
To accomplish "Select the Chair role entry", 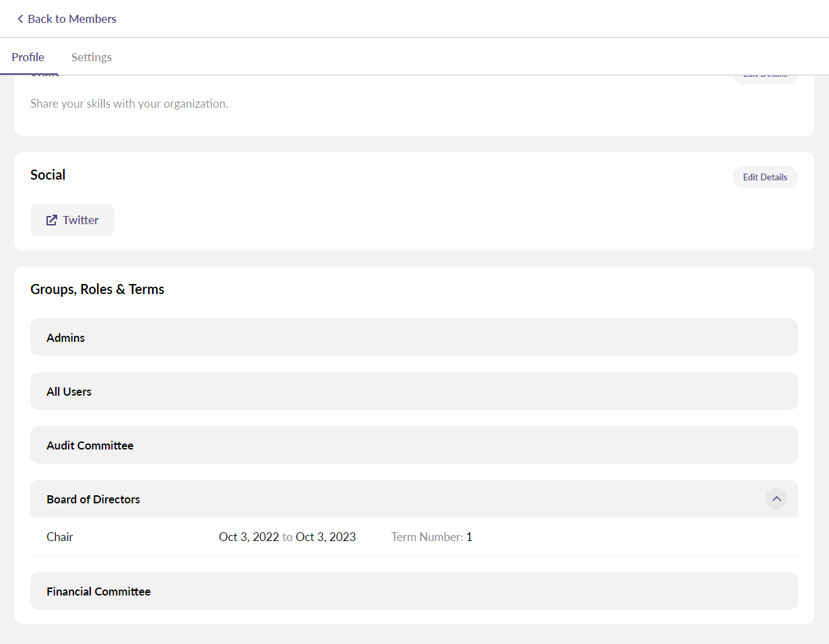I will click(x=60, y=537).
